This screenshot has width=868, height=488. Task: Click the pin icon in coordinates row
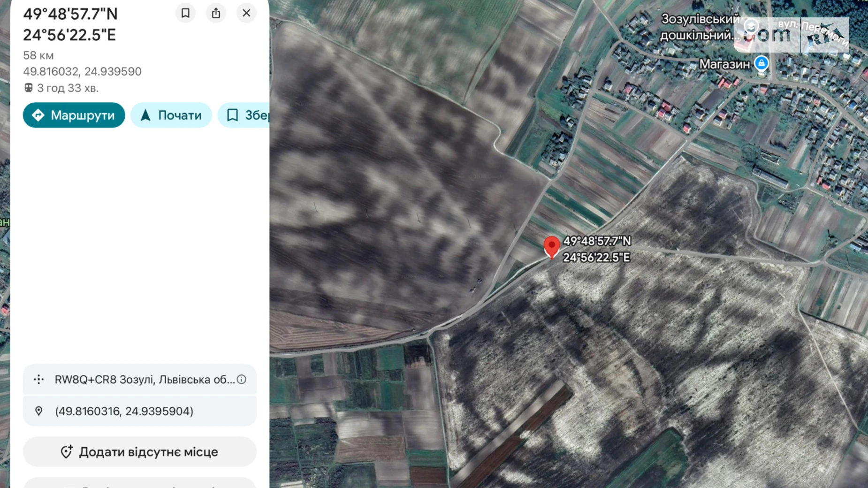39,411
